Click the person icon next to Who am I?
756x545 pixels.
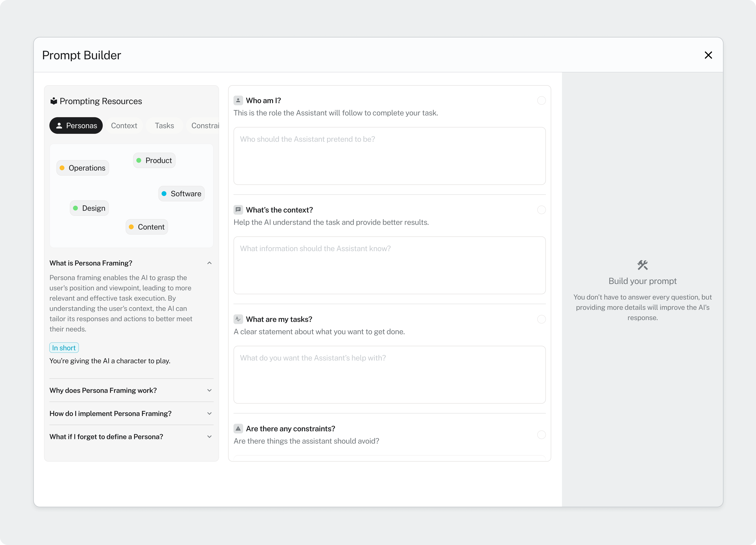pyautogui.click(x=238, y=100)
